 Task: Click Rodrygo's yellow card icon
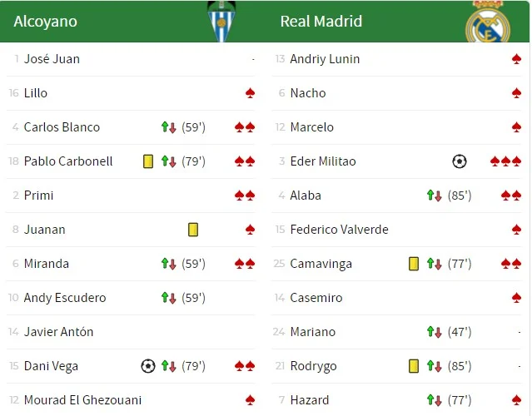(414, 366)
